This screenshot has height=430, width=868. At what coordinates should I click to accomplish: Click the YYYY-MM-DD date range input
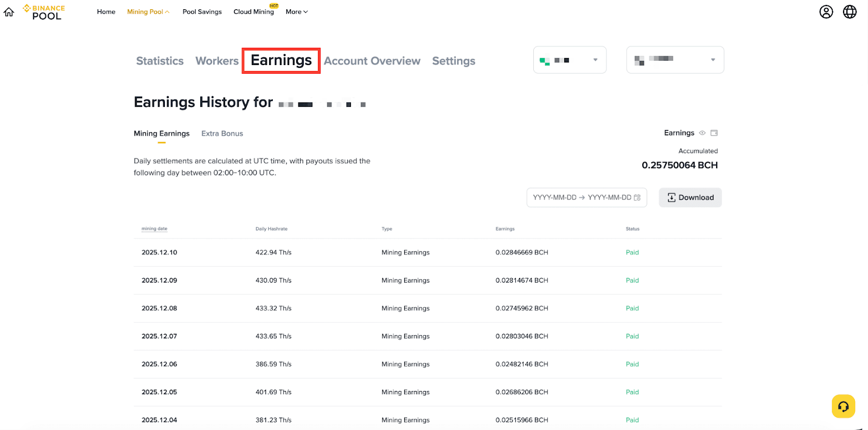click(586, 197)
